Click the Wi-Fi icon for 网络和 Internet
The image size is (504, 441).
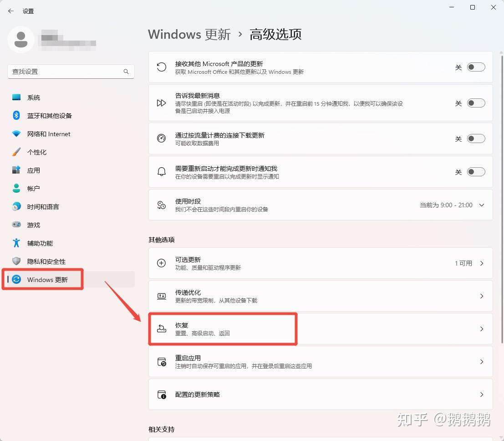(16, 133)
